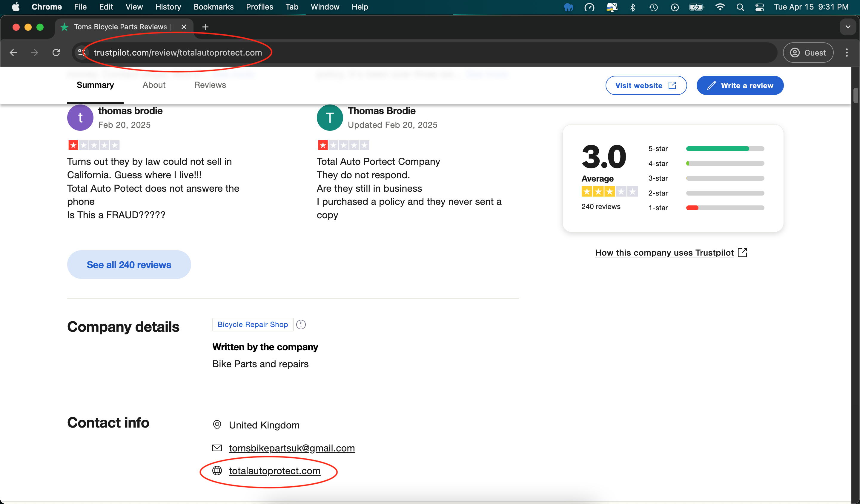Open a new browser tab
The height and width of the screenshot is (504, 860).
(205, 27)
